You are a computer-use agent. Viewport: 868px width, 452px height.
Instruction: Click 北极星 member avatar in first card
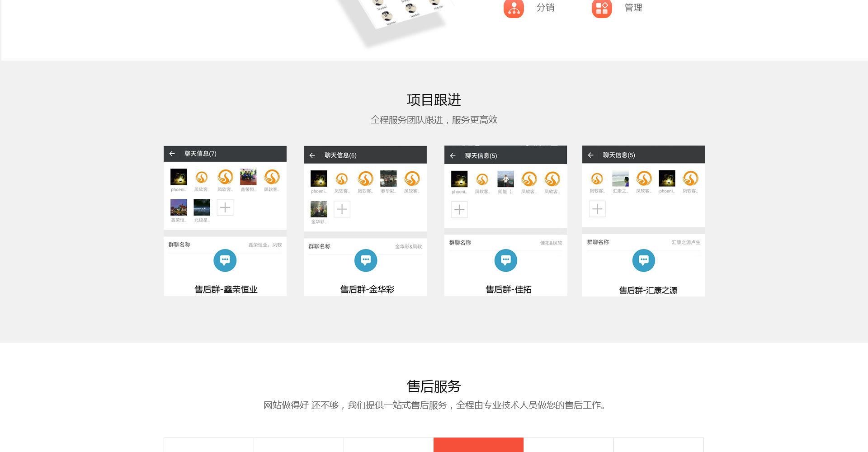pyautogui.click(x=202, y=207)
